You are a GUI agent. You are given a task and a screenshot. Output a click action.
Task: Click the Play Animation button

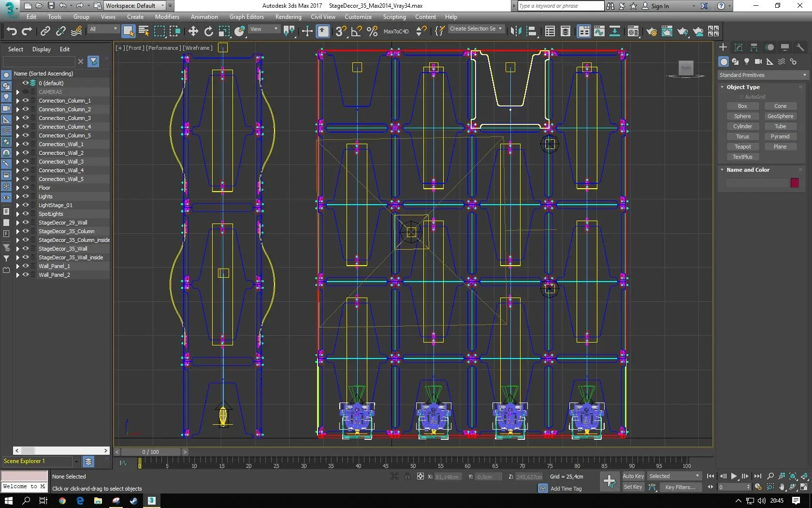click(x=734, y=476)
